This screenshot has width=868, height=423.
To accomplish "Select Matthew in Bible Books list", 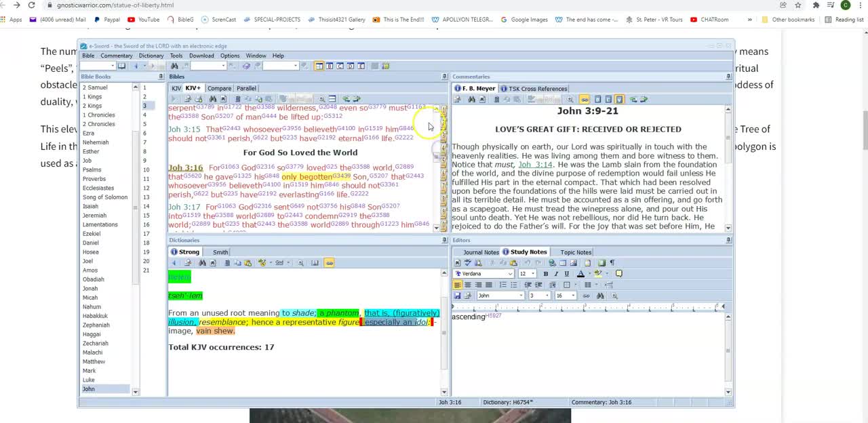I will [94, 362].
